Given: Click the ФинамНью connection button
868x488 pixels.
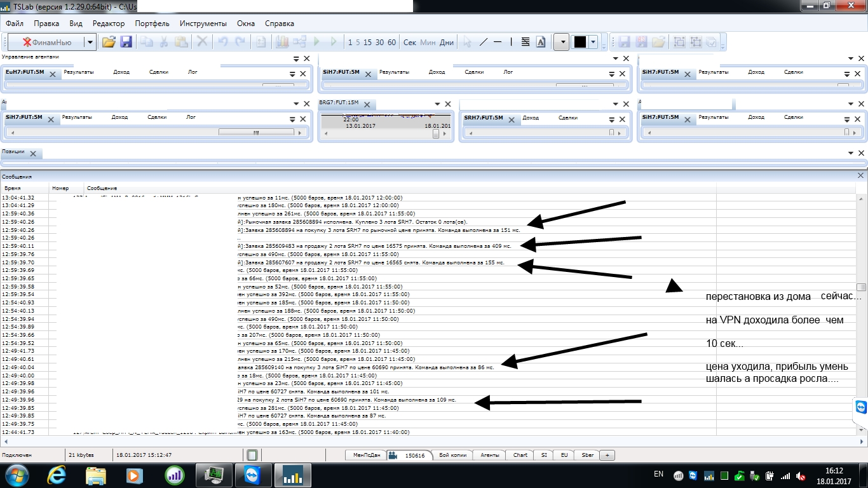Looking at the screenshot, I should (46, 42).
